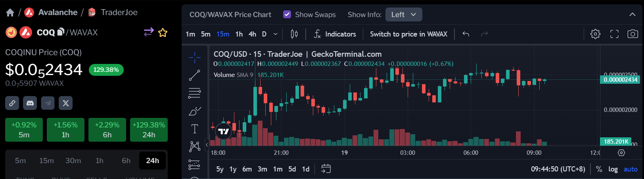Viewport: 644px width, 179px height.
Task: Select the trend line drawing tool
Action: click(194, 75)
